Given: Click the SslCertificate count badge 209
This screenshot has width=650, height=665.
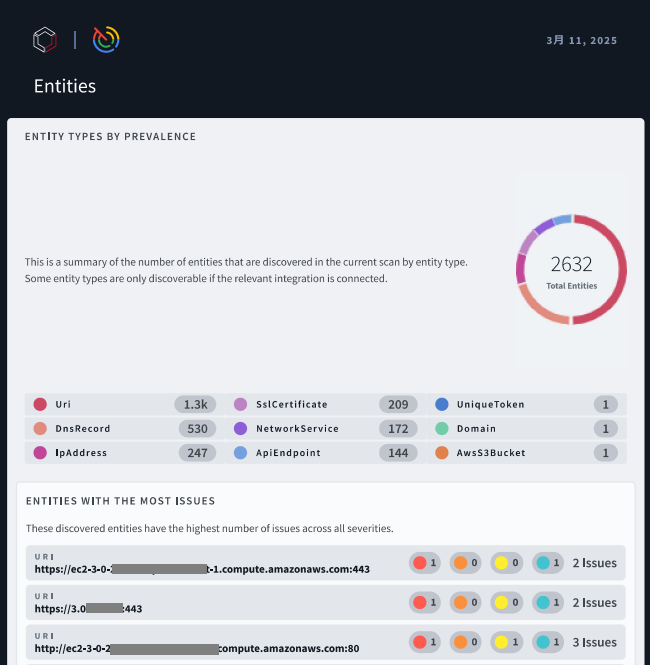Looking at the screenshot, I should pyautogui.click(x=398, y=405).
